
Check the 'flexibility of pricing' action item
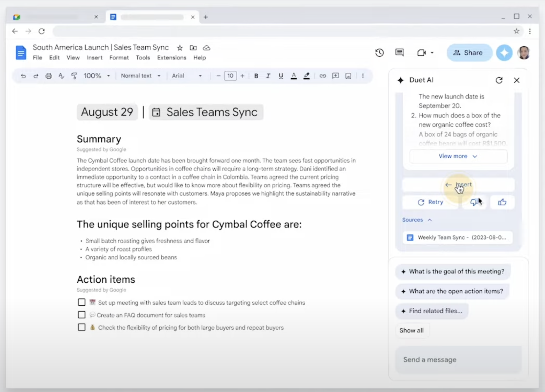pos(82,327)
